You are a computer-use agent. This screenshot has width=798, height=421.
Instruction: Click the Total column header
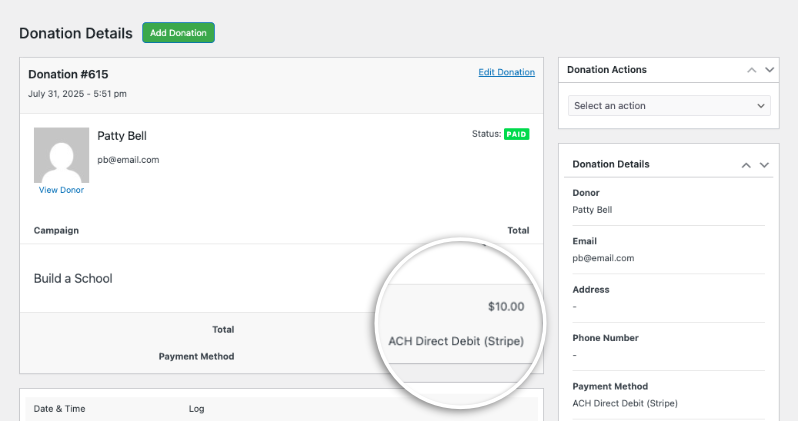[518, 231]
